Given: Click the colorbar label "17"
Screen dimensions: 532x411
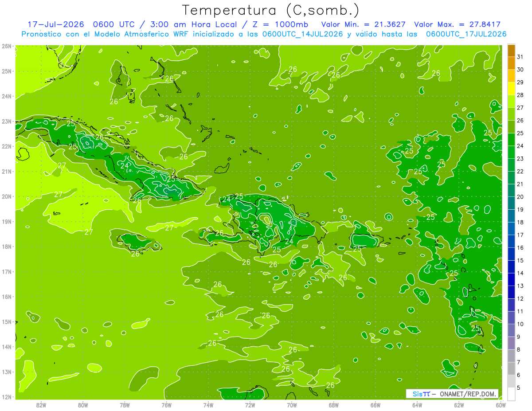Looking at the screenshot, I should click(520, 235).
